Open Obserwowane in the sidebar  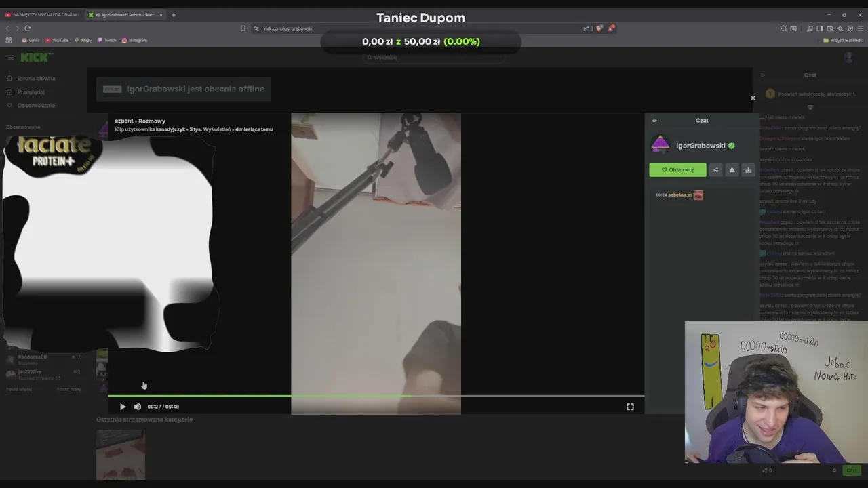coord(31,106)
